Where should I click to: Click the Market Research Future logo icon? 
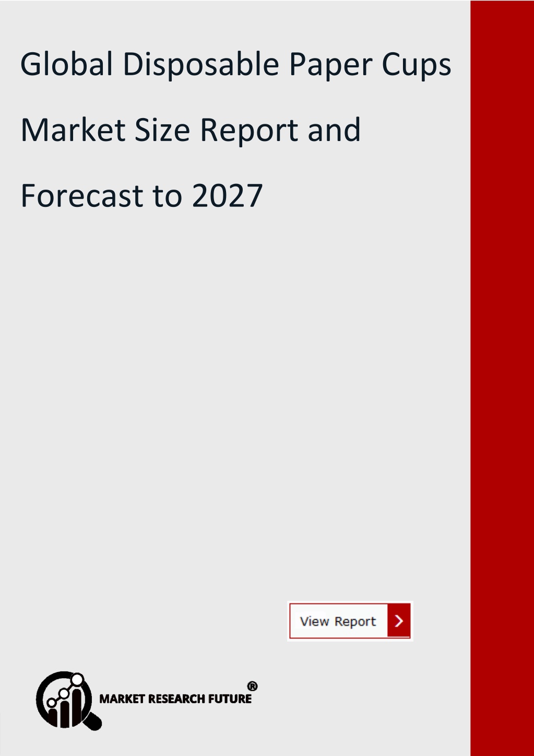tap(68, 701)
